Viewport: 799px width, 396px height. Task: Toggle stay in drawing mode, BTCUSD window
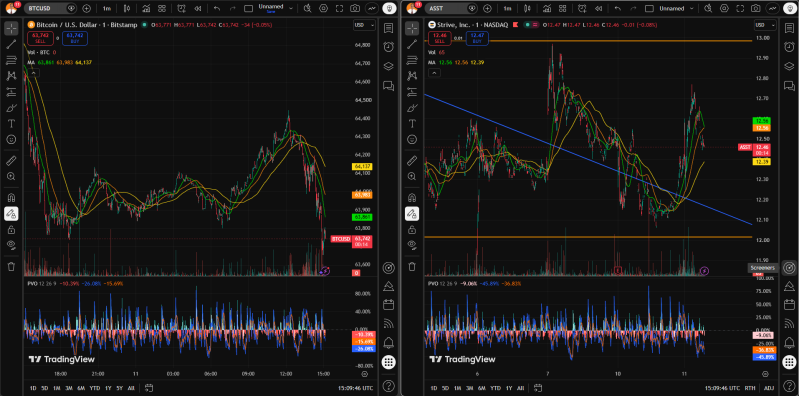(x=11, y=214)
